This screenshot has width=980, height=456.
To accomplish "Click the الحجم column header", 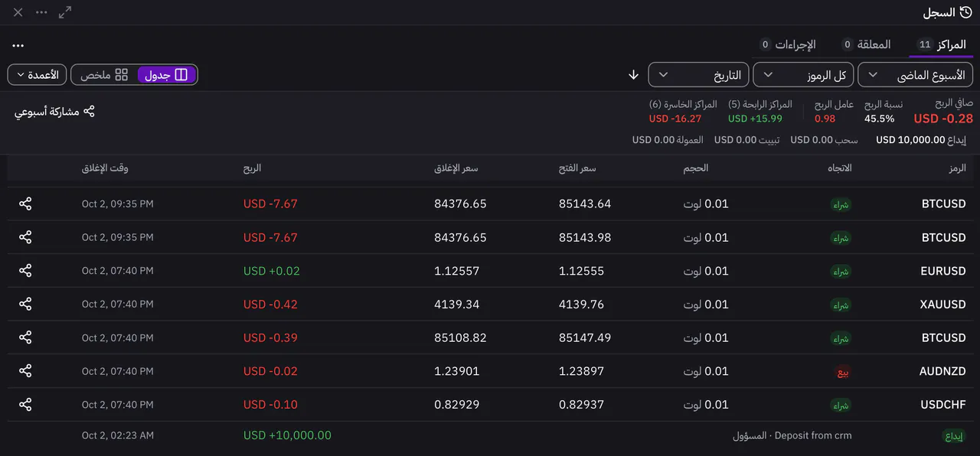I will (x=696, y=168).
